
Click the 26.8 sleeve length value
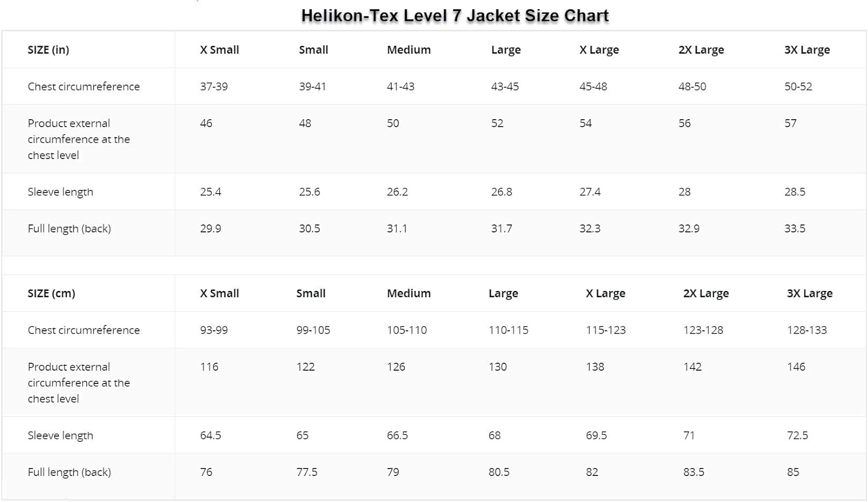tap(502, 192)
